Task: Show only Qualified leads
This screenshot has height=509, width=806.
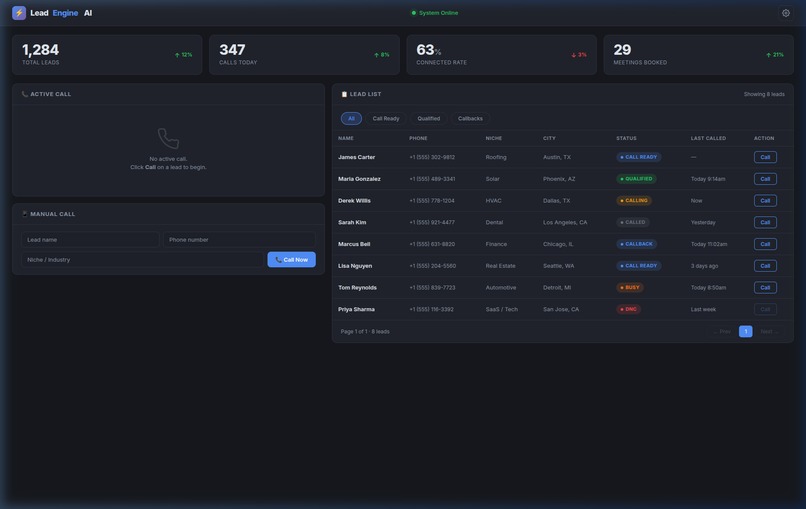Action: 428,119
